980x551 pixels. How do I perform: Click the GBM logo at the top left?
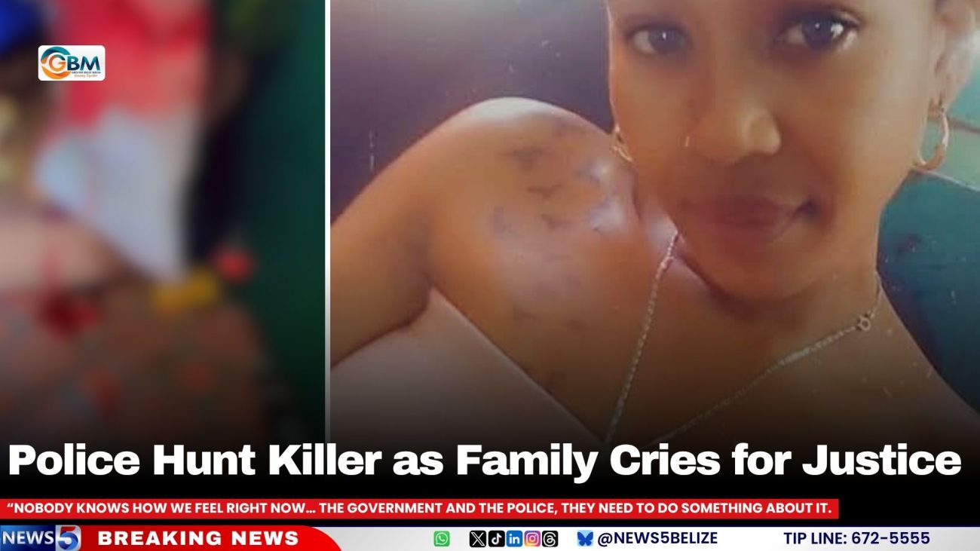(72, 63)
